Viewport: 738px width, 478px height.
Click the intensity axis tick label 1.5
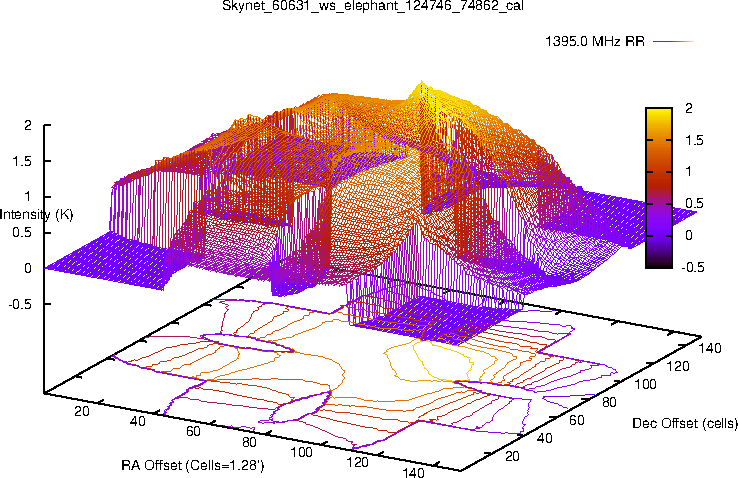tap(22, 161)
